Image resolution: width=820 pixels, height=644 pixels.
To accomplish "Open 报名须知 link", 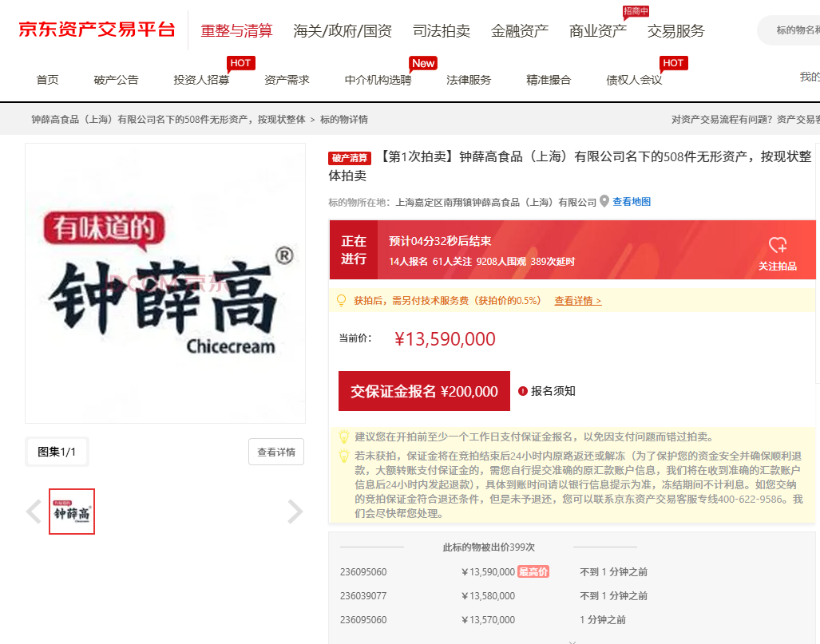I will (x=553, y=391).
